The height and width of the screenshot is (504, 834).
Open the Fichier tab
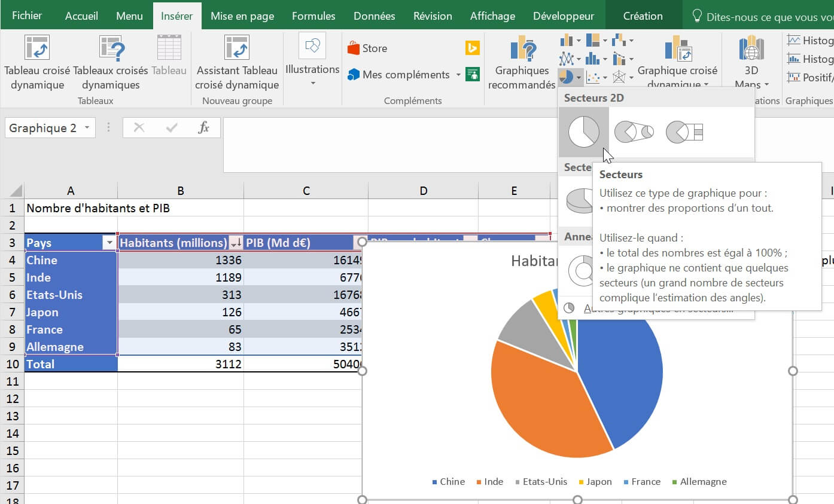click(x=27, y=16)
